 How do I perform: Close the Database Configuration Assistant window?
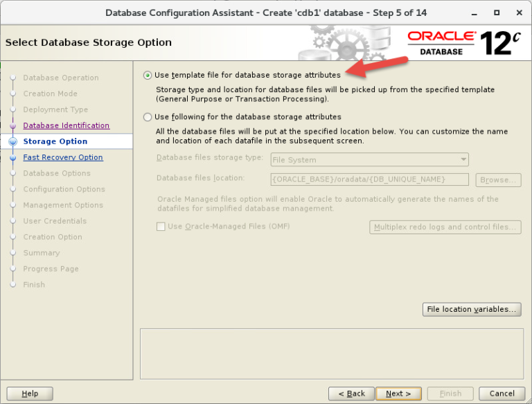(519, 13)
